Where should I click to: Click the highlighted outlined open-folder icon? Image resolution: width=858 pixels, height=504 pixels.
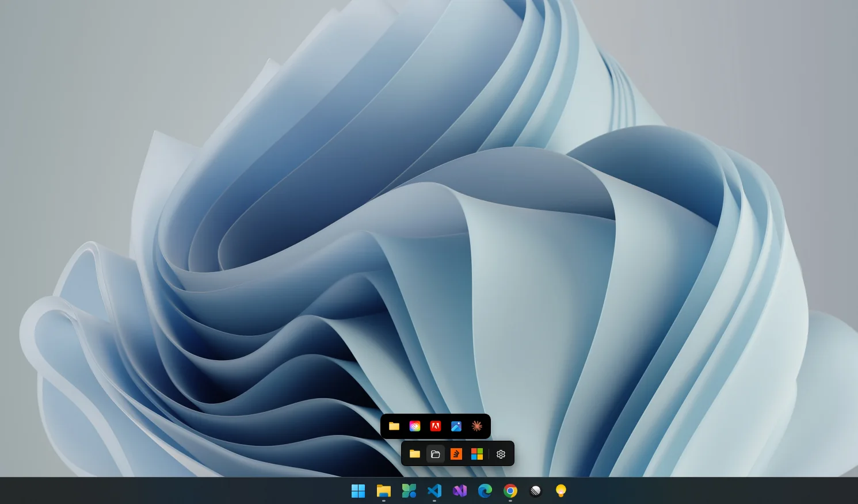point(436,454)
